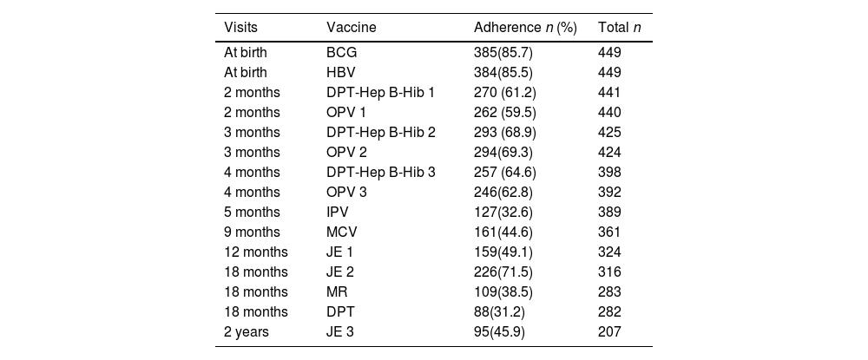Select the OPV 3 vaccine cell
The width and height of the screenshot is (868, 360).
(346, 192)
